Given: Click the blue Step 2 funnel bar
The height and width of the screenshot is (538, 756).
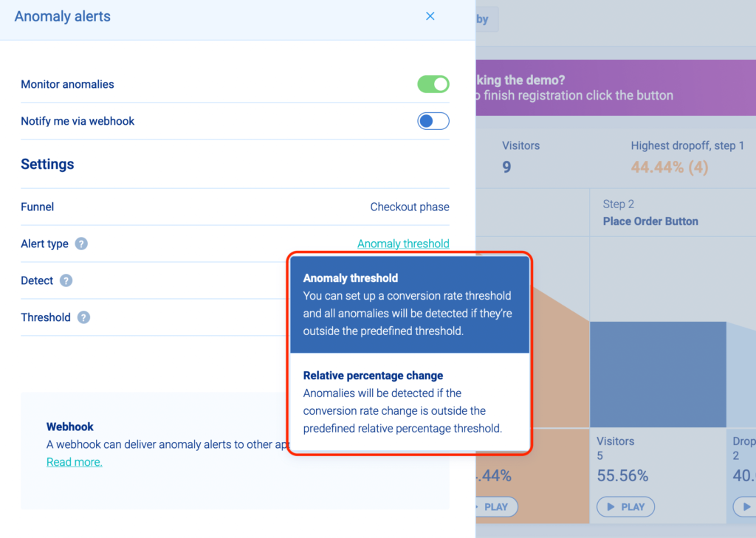Looking at the screenshot, I should click(658, 373).
